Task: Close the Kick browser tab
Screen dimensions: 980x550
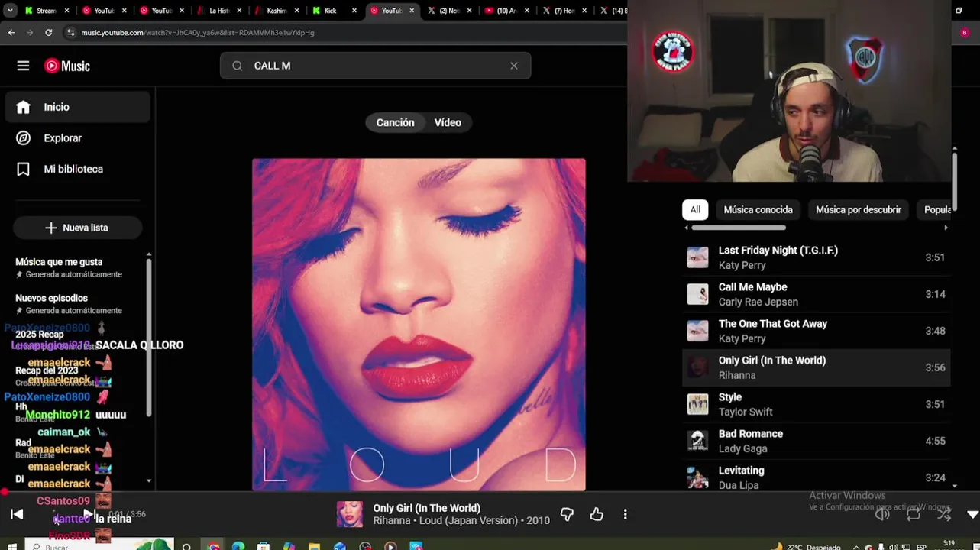Action: 354,11
